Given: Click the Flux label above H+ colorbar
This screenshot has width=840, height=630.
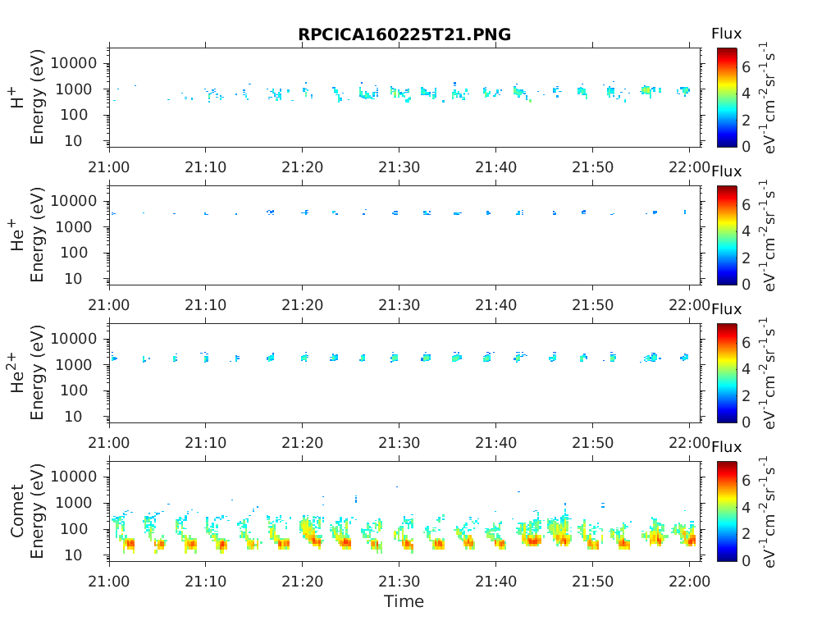Looking at the screenshot, I should [x=727, y=34].
